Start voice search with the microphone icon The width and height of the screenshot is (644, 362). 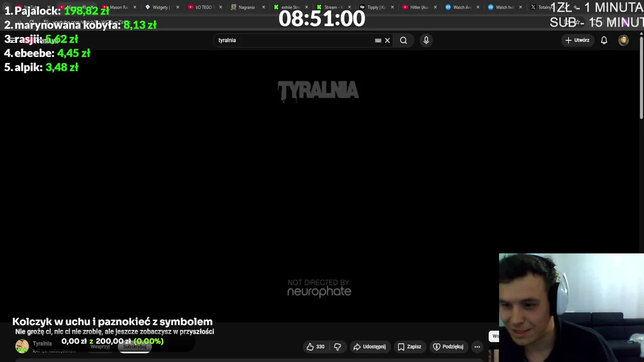(x=426, y=40)
